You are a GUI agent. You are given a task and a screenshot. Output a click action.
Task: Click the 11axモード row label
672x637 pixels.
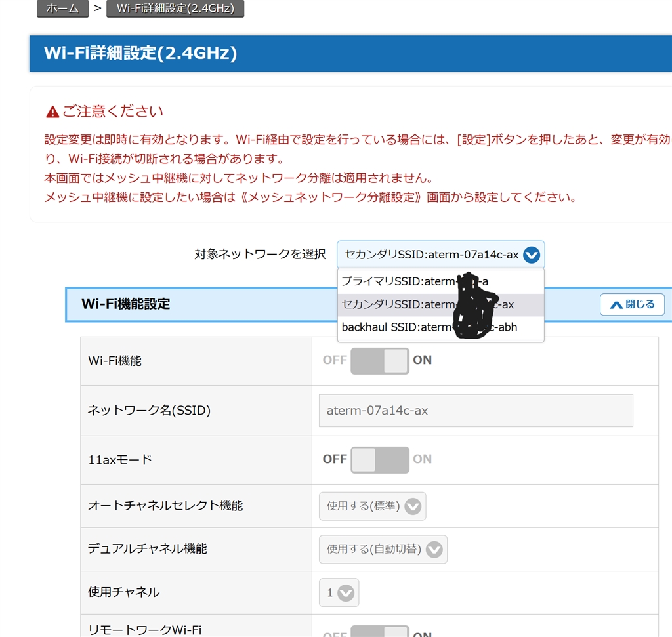pos(120,460)
